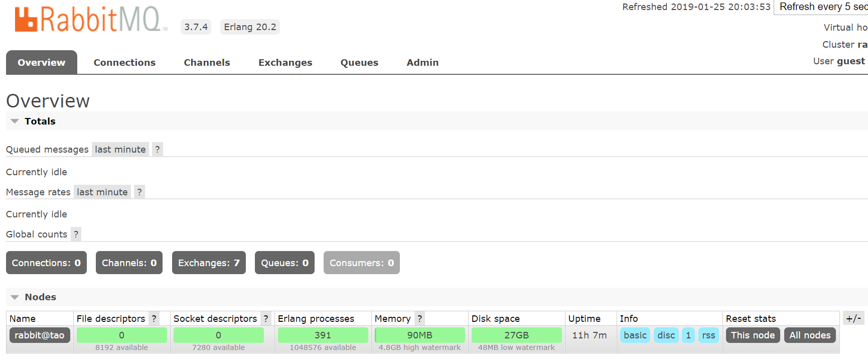Click the 4.8GB high watermark text

tap(419, 347)
